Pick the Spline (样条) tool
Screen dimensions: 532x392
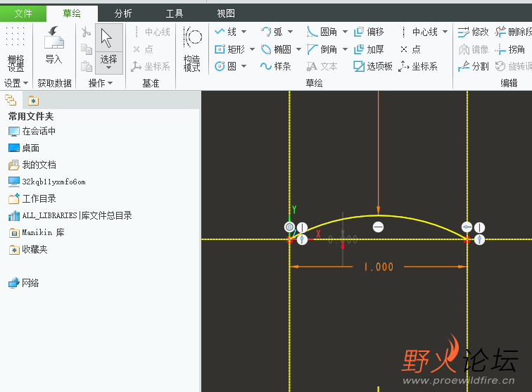[275, 66]
